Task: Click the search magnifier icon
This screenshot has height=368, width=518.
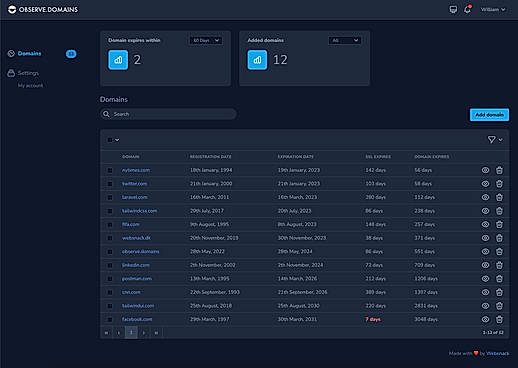Action: click(x=106, y=114)
